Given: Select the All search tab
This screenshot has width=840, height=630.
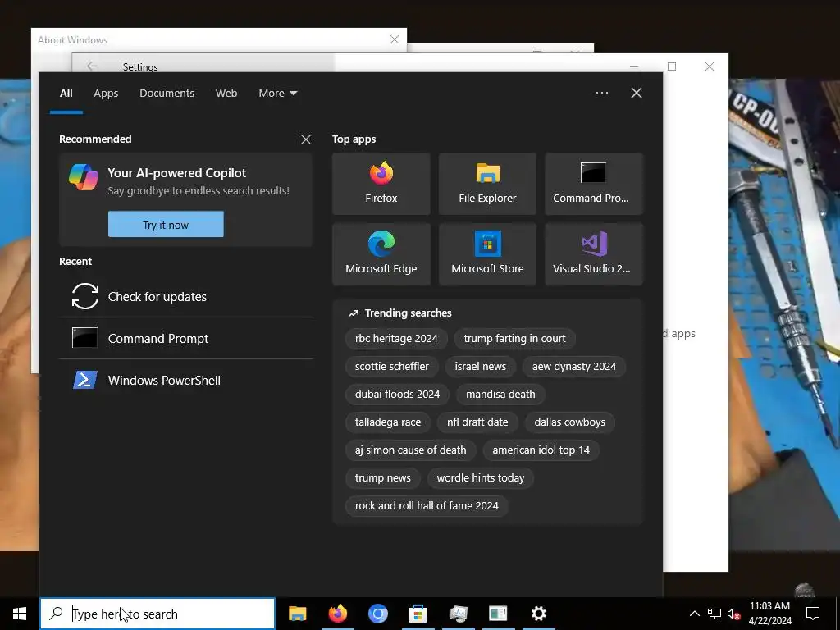Looking at the screenshot, I should point(66,94).
